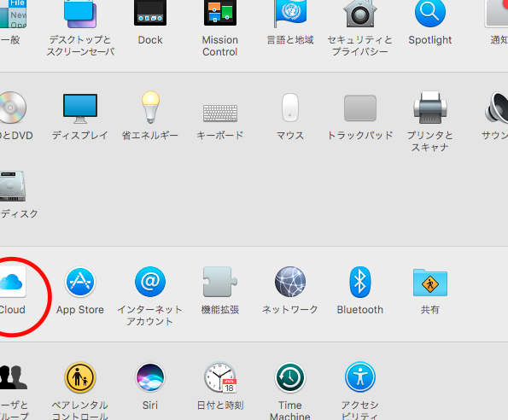Open Notifications (通知) preferences pane

coord(496,14)
